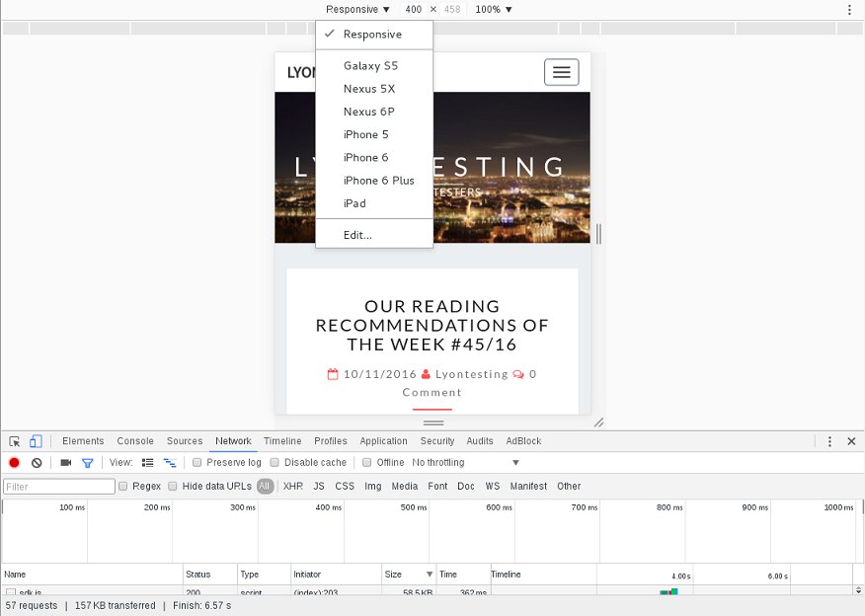Toggle Offline checkbox
Screen dimensions: 865x616
pyautogui.click(x=367, y=462)
